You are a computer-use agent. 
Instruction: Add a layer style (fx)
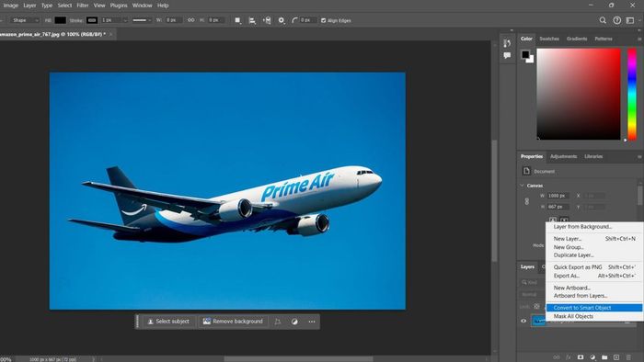click(569, 357)
